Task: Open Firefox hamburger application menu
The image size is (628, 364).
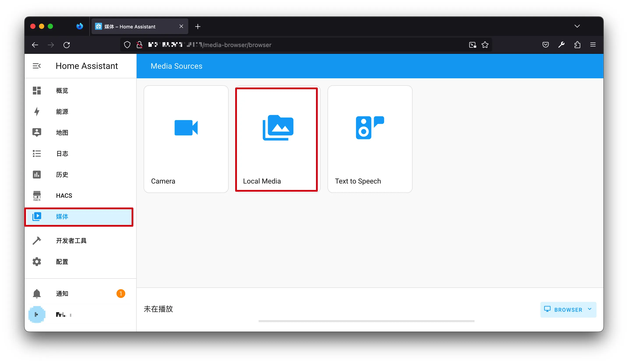Action: click(593, 45)
